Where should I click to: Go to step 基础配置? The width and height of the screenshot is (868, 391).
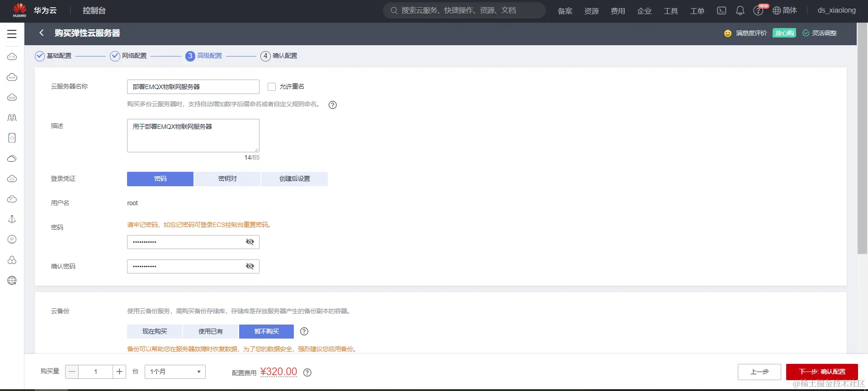53,56
